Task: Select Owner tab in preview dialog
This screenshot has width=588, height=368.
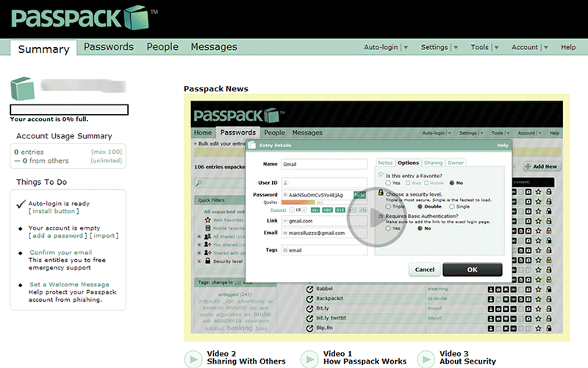Action: pyautogui.click(x=455, y=163)
